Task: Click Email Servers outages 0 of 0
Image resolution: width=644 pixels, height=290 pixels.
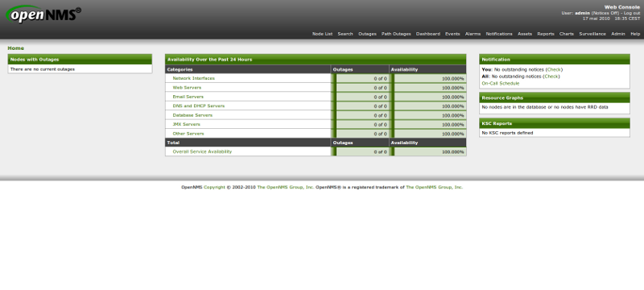Action: tap(380, 97)
